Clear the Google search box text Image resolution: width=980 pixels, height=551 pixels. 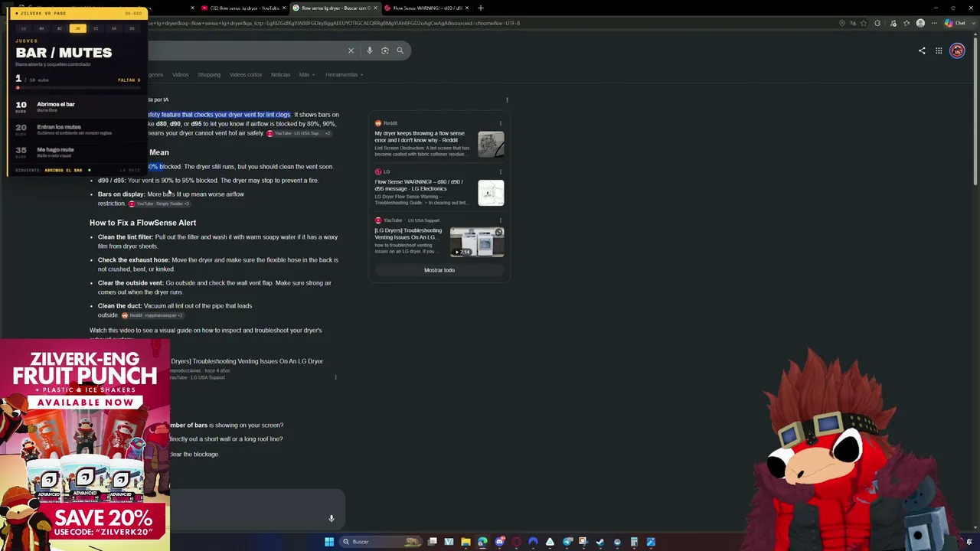point(351,51)
